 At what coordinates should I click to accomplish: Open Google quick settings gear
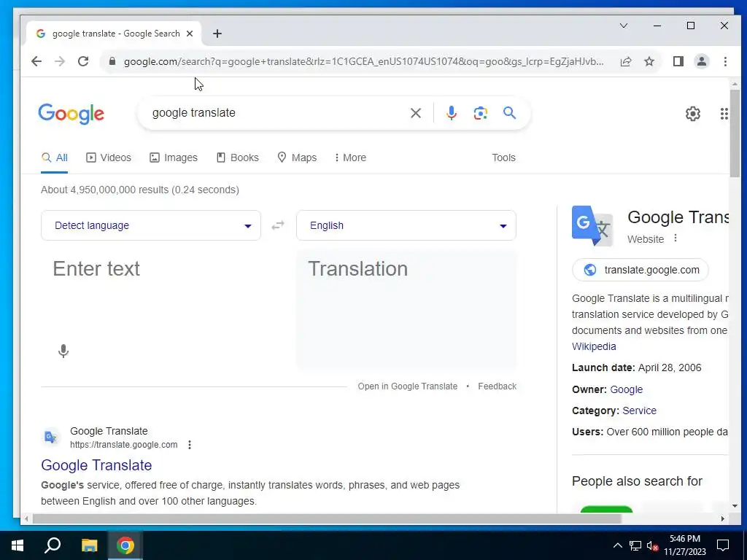(693, 114)
